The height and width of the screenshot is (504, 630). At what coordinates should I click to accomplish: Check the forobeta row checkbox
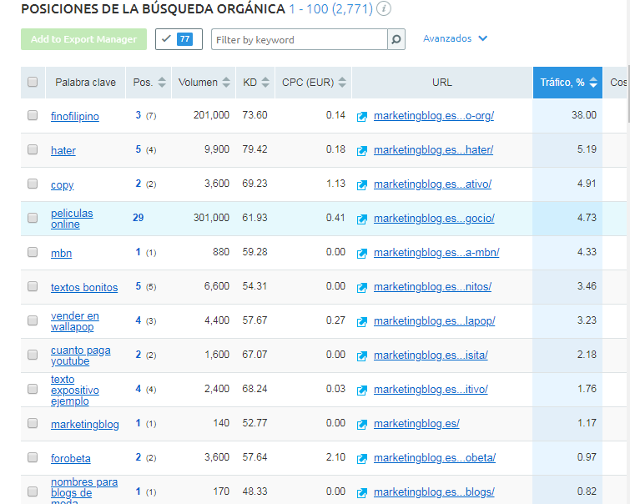point(33,457)
